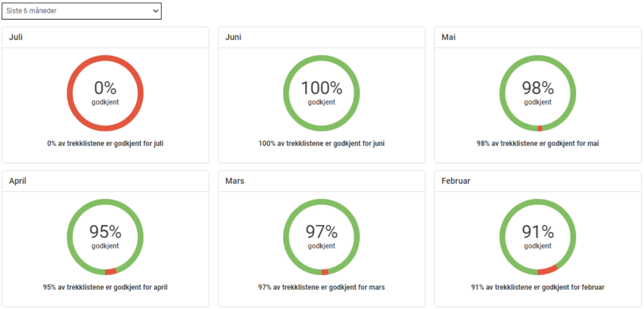
Task: Click the 91% Februar donut chart
Action: pyautogui.click(x=538, y=237)
